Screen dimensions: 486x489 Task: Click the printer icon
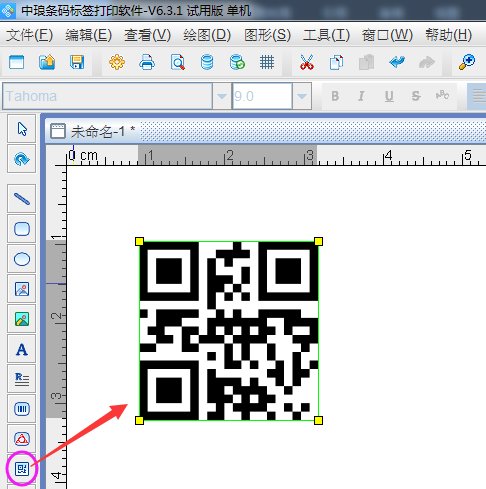point(147,62)
